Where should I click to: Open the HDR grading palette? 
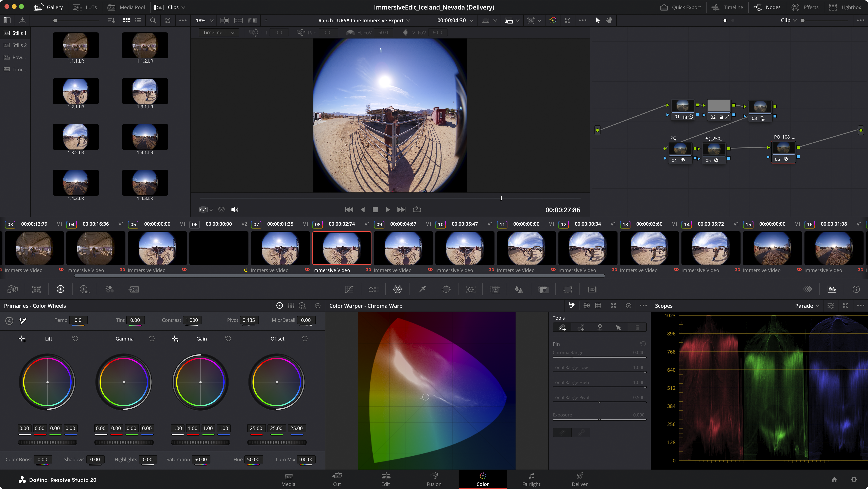85,289
